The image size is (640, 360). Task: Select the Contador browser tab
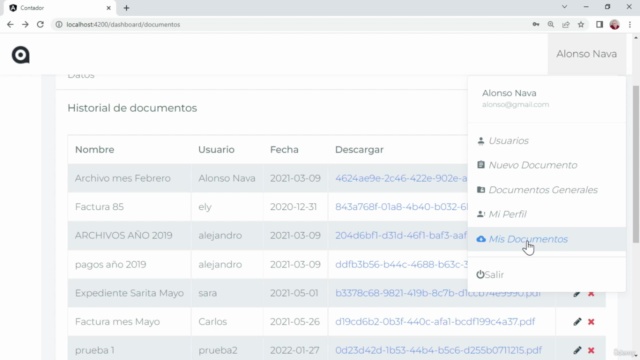click(x=59, y=8)
